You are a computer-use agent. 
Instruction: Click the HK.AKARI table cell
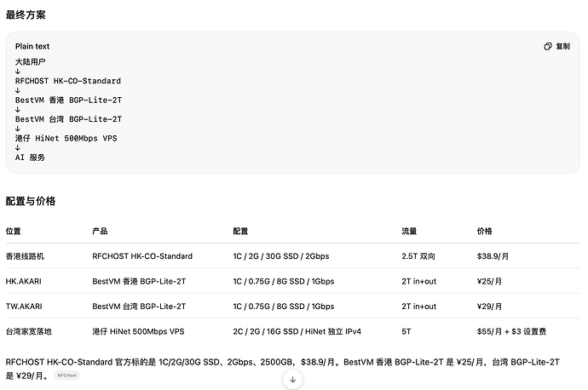tap(24, 281)
